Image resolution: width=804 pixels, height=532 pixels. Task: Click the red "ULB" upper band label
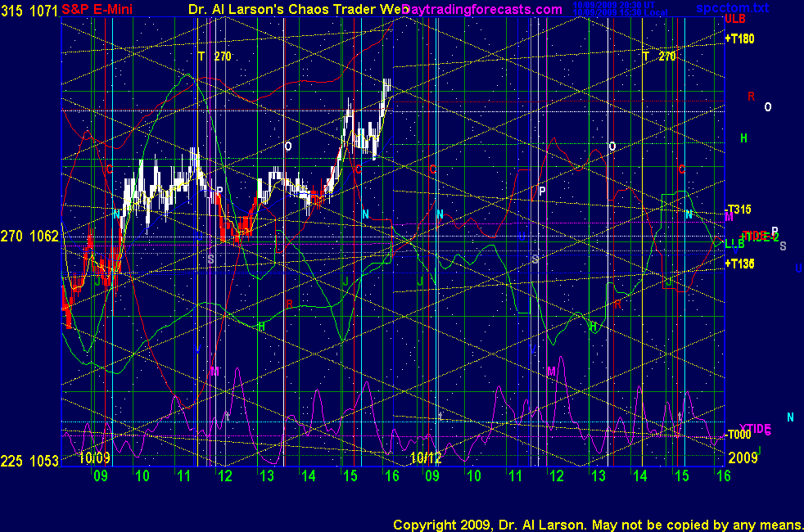pyautogui.click(x=734, y=19)
